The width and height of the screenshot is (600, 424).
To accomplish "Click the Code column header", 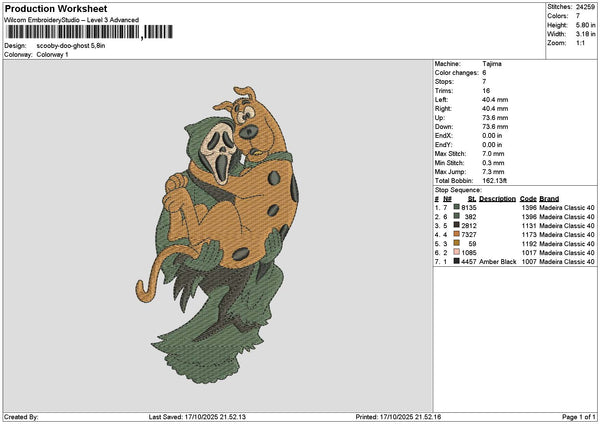I will click(528, 199).
